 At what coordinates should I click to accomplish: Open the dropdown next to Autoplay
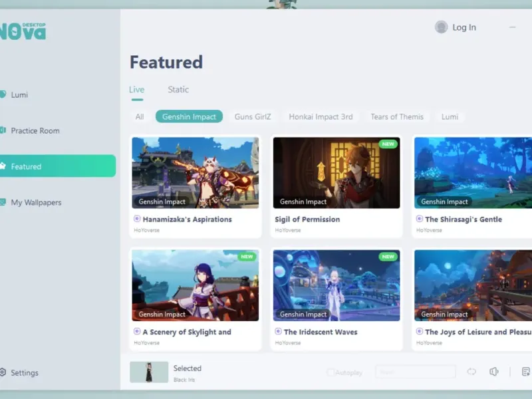point(416,372)
